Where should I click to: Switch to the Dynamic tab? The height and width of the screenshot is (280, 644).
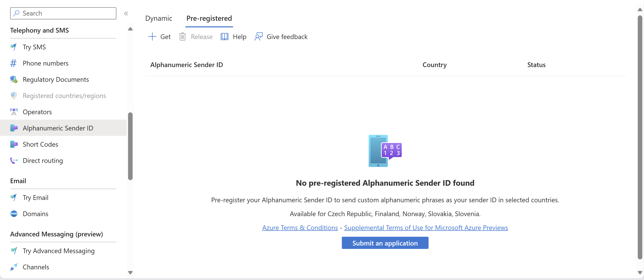pos(159,18)
